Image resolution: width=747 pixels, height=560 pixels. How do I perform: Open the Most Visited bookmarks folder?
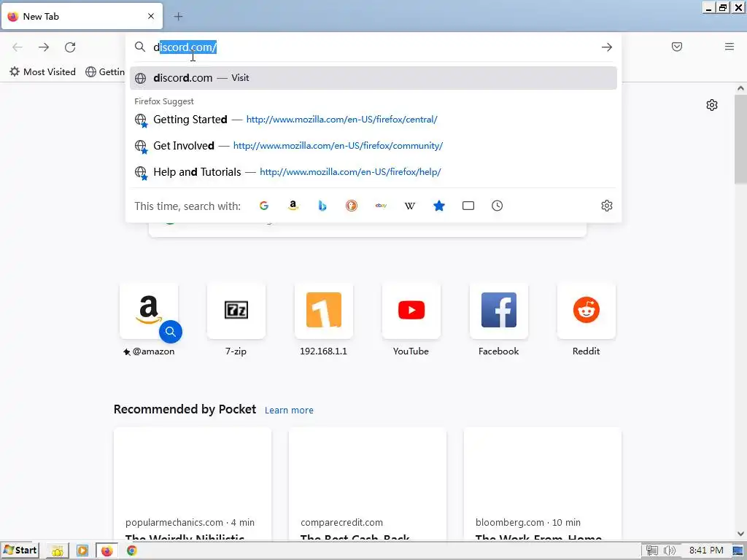coord(43,72)
